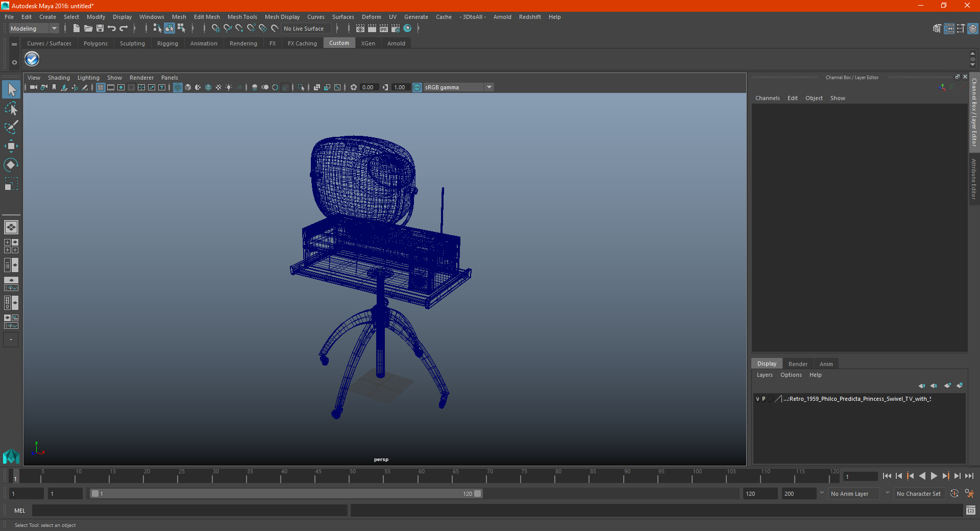Screen dimensions: 980x531
Task: Undo the last action
Action: 112,29
